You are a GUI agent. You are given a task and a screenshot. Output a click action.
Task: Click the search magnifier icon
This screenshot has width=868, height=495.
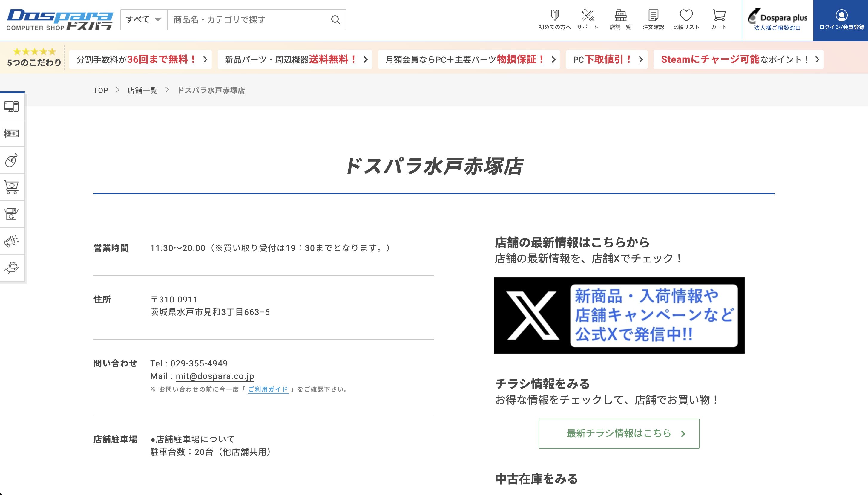[x=335, y=20]
